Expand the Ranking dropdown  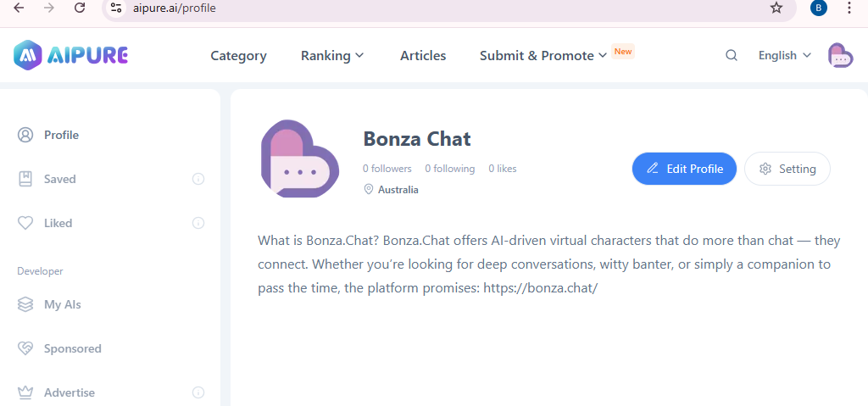332,55
